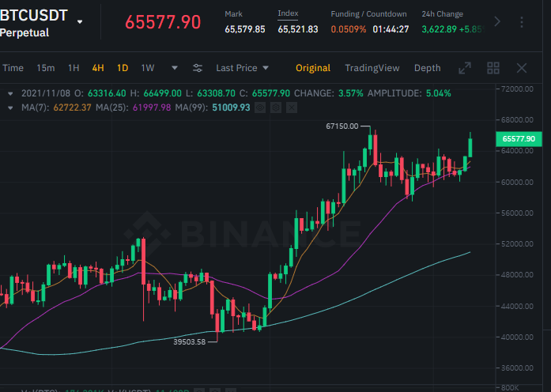Collapse the MA indicator row arrow
Screen dimensions: 551x392
pyautogui.click(x=10, y=107)
